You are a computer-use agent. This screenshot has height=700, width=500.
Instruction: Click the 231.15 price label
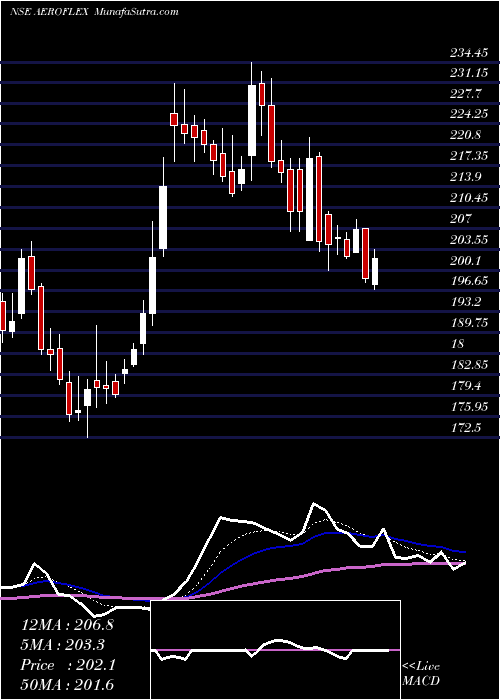[x=469, y=73]
